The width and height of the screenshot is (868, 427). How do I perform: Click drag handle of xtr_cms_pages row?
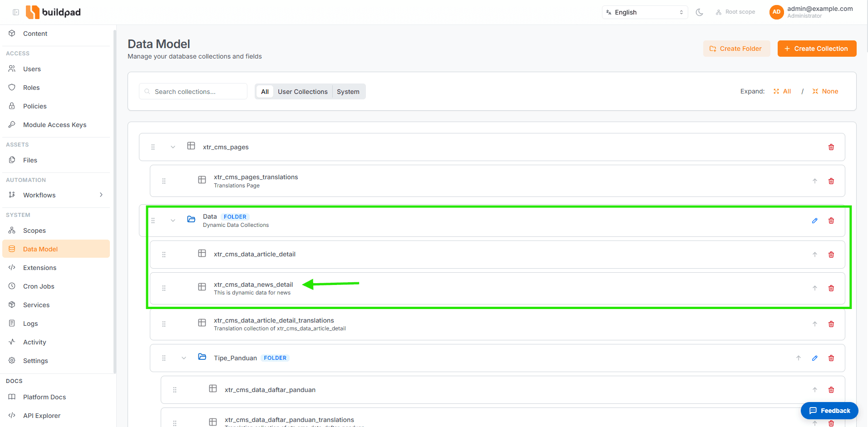pos(153,147)
